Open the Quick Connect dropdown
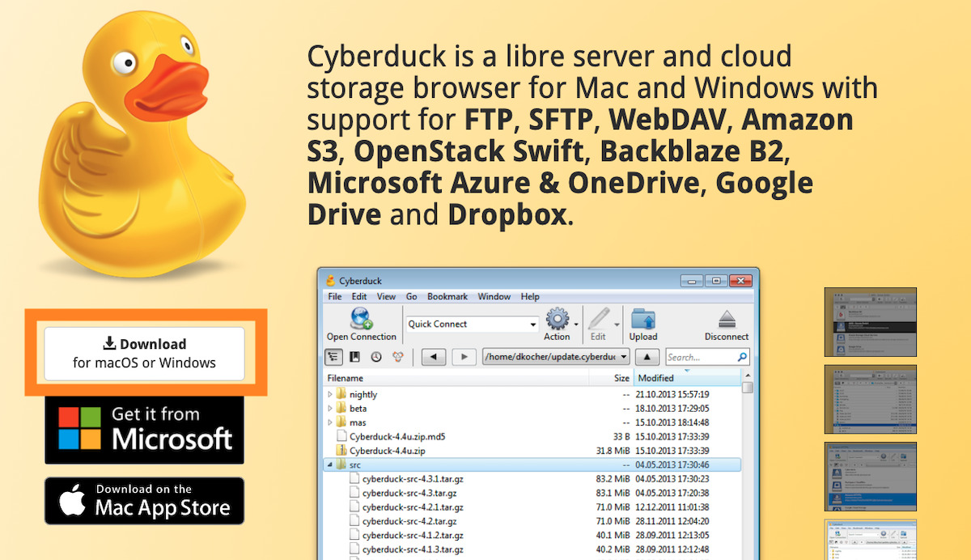Screen dimensions: 971x560 [x=533, y=324]
